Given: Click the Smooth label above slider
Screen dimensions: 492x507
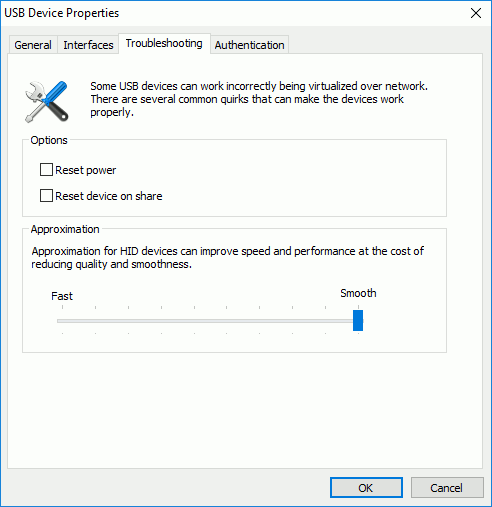Looking at the screenshot, I should (x=358, y=293).
